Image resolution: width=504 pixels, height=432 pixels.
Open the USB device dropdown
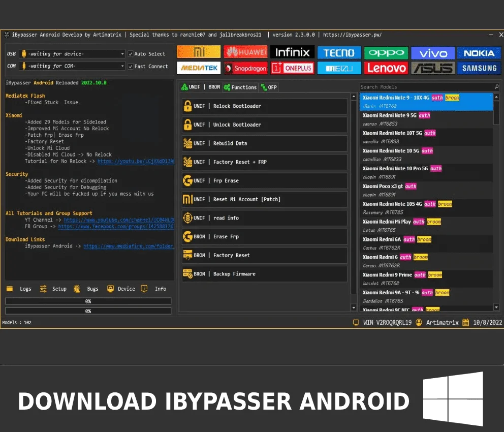pos(72,54)
